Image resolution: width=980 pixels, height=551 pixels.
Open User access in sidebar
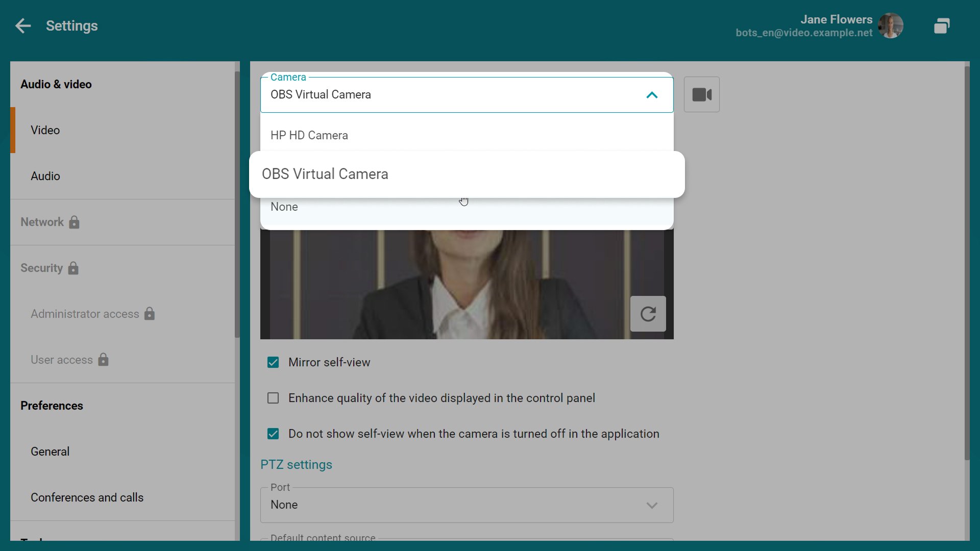click(122, 360)
